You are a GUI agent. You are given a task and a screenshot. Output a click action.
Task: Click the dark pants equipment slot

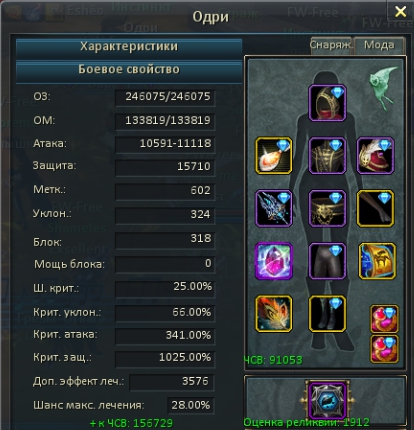[x=327, y=261]
